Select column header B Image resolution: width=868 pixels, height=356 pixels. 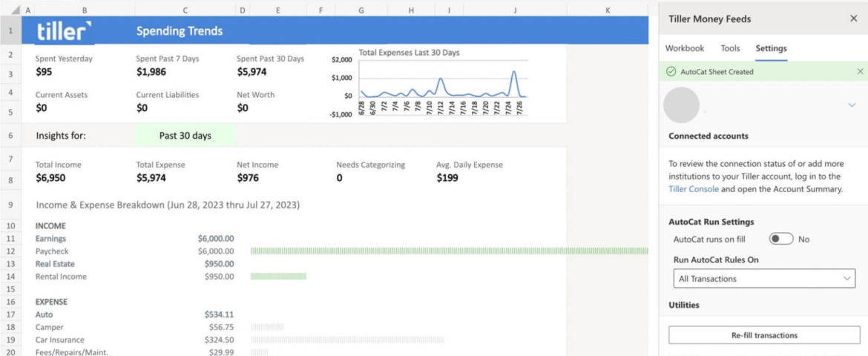click(84, 10)
